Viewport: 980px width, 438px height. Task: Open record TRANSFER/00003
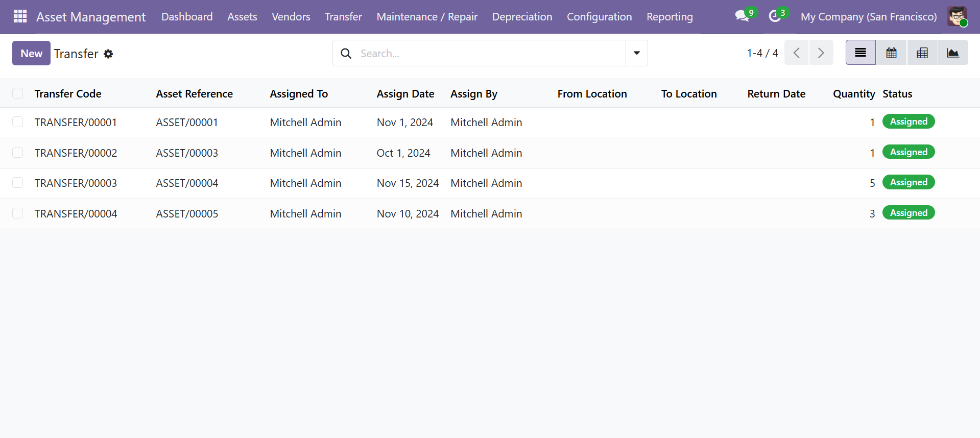(x=76, y=183)
